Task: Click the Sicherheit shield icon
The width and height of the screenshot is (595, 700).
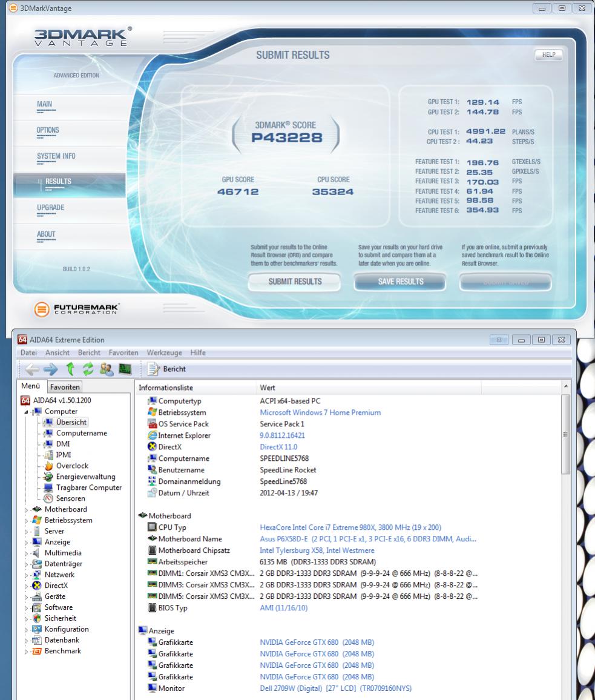Action: coord(37,618)
